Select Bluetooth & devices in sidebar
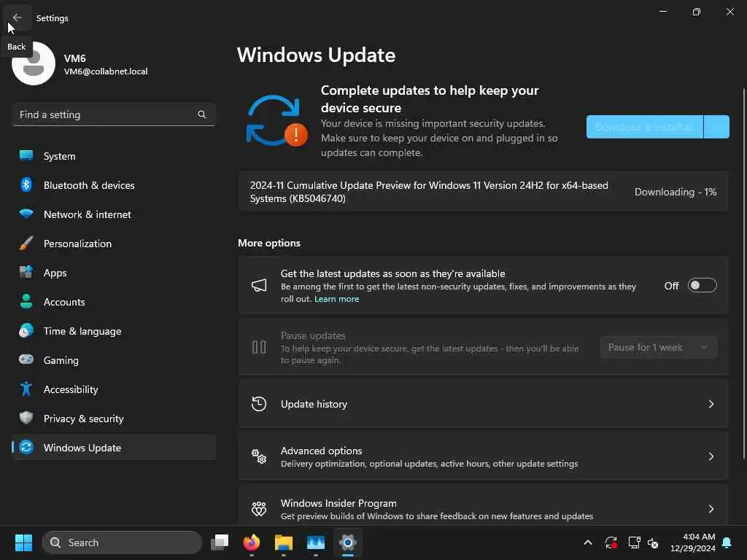747x560 pixels. 113,184
